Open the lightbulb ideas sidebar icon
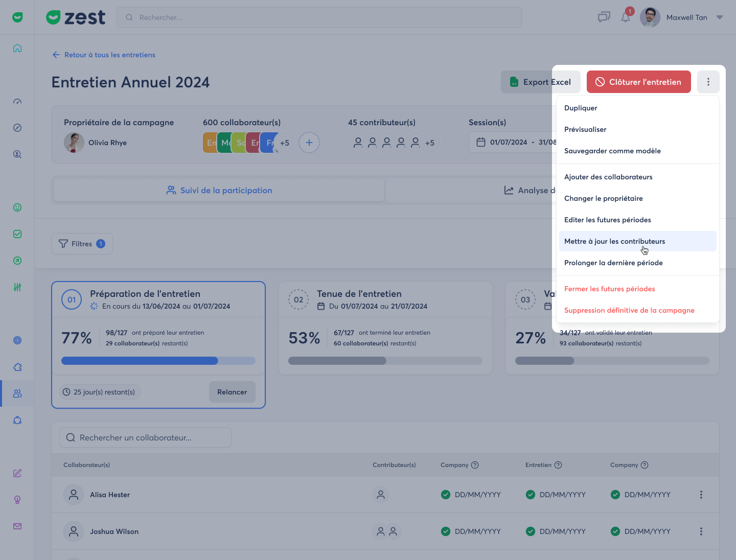The image size is (736, 560). (17, 500)
